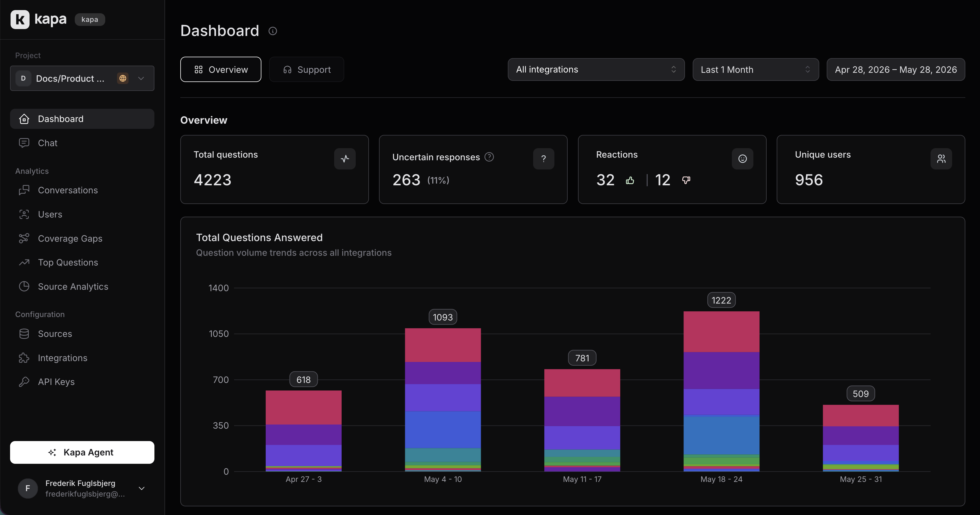The image size is (980, 515).
Task: Click the Sources database icon
Action: pos(24,333)
